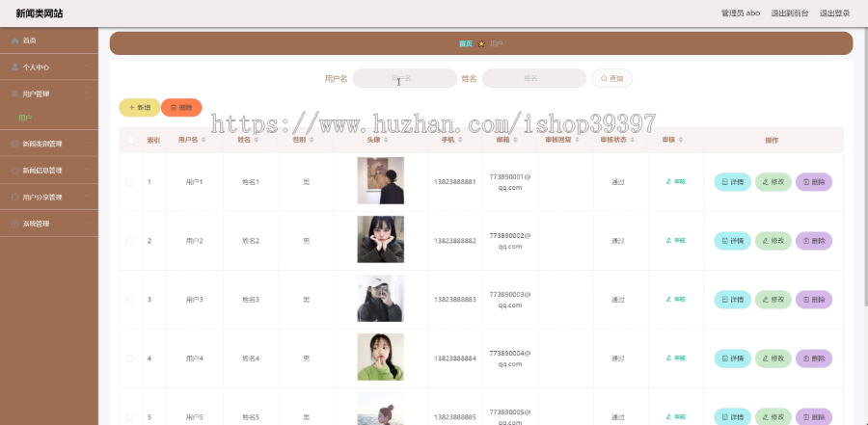Collapse 用户管理 sidebar menu
Image resolution: width=868 pixels, height=425 pixels.
pyautogui.click(x=49, y=93)
